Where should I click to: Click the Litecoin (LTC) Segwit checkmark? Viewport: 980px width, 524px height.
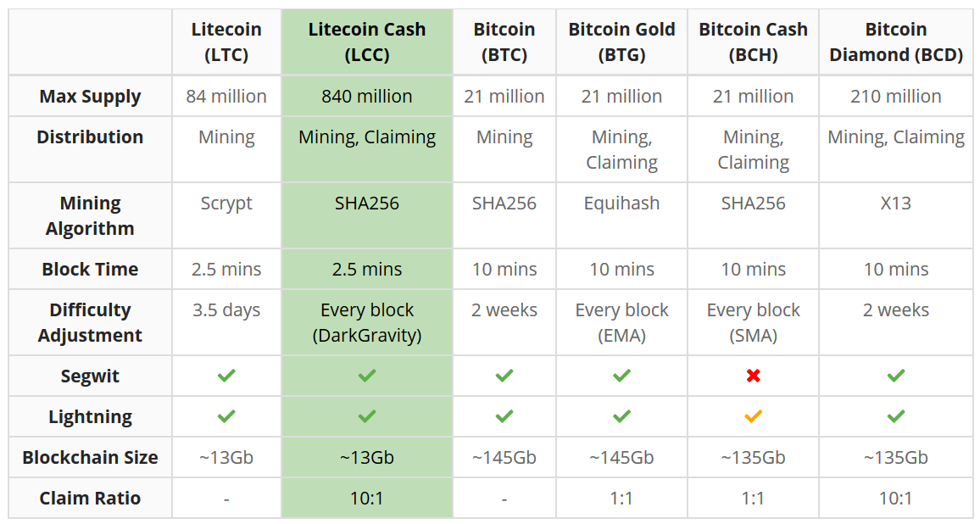[x=226, y=376]
